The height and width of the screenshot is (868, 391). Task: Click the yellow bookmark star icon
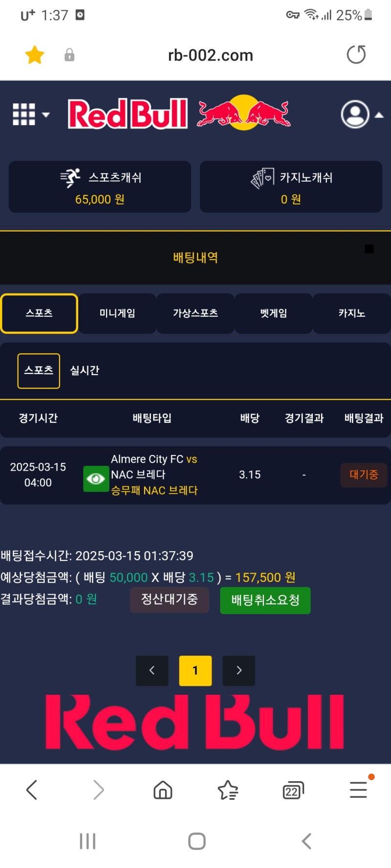point(35,55)
